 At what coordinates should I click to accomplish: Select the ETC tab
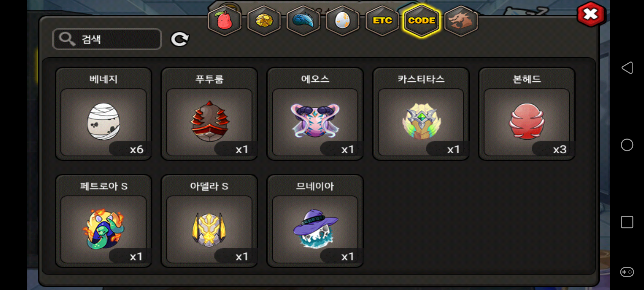click(382, 21)
